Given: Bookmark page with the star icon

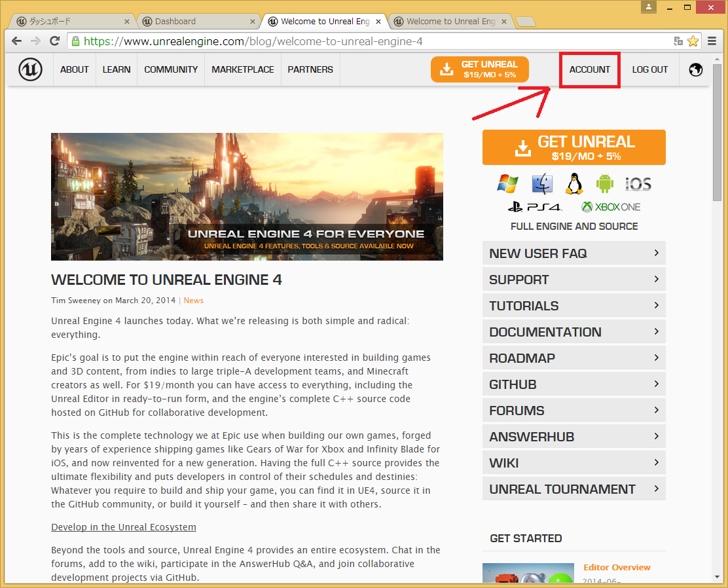Looking at the screenshot, I should pos(693,41).
